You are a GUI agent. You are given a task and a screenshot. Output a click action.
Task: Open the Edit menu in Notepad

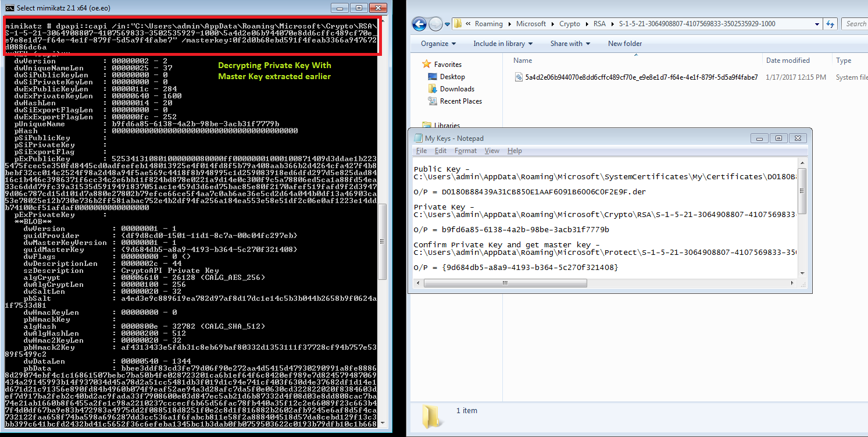pos(441,151)
